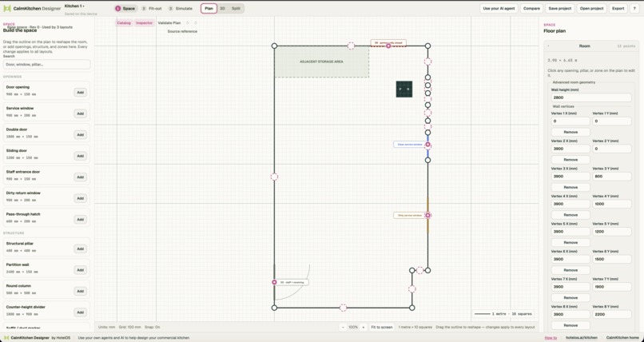The width and height of the screenshot is (644, 342).
Task: Focus the catalog Search field
Action: tap(47, 65)
